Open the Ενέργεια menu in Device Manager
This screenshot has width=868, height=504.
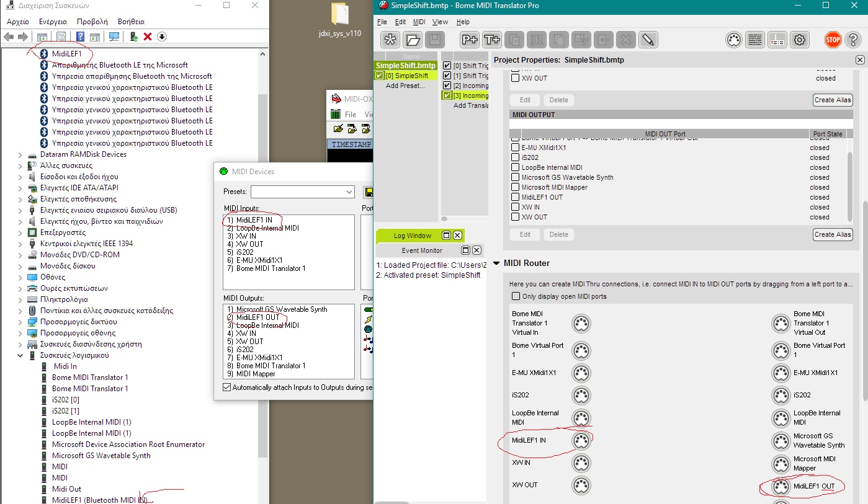tap(53, 21)
